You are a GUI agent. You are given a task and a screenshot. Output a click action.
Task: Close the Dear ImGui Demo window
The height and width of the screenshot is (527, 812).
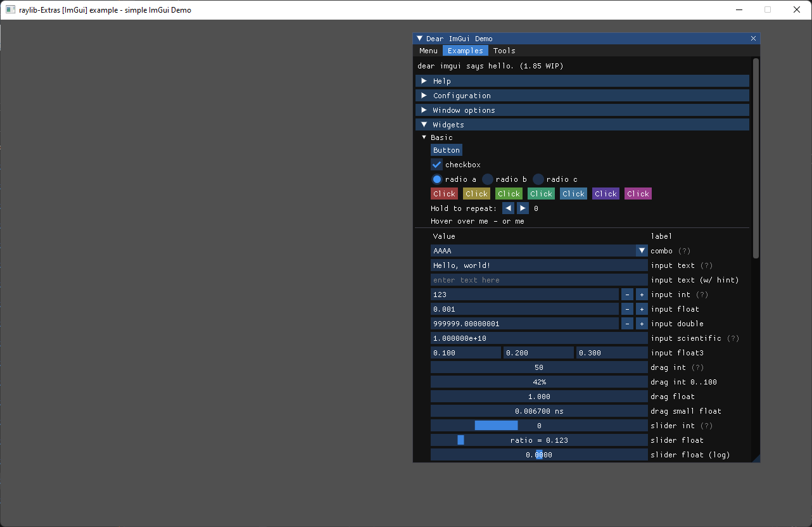[753, 39]
